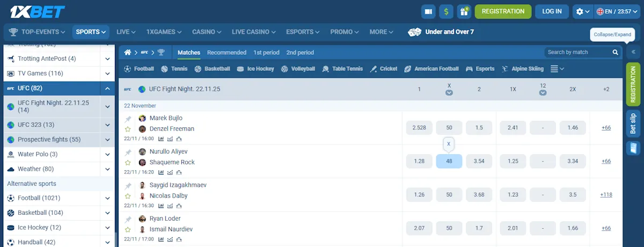644x247 pixels.
Task: Click the green REGISTRATION button in header
Action: tap(503, 11)
